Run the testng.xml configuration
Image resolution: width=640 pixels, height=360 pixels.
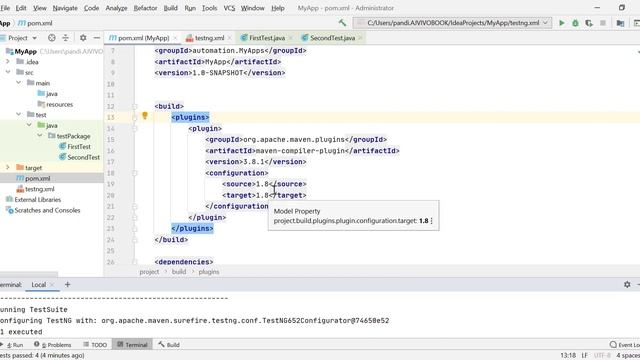[x=562, y=23]
